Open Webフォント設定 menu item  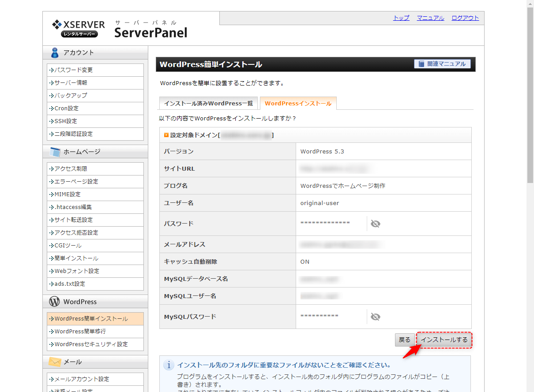pyautogui.click(x=95, y=271)
